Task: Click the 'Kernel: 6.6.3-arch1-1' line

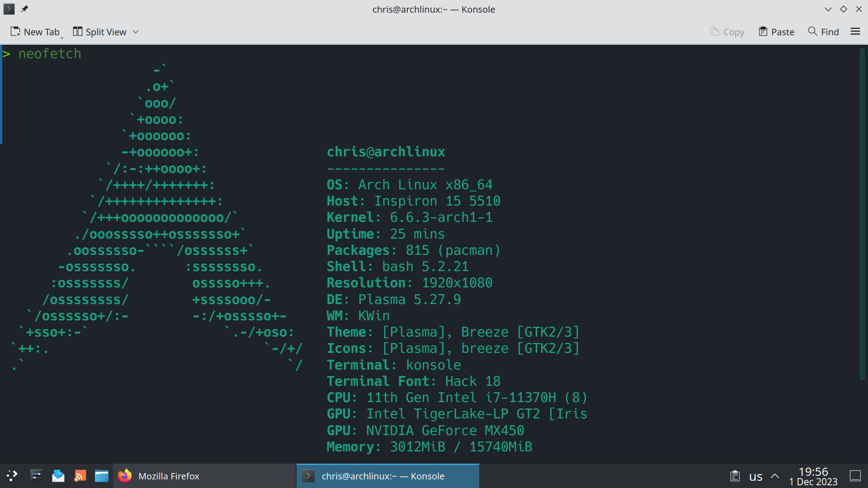Action: pos(410,217)
